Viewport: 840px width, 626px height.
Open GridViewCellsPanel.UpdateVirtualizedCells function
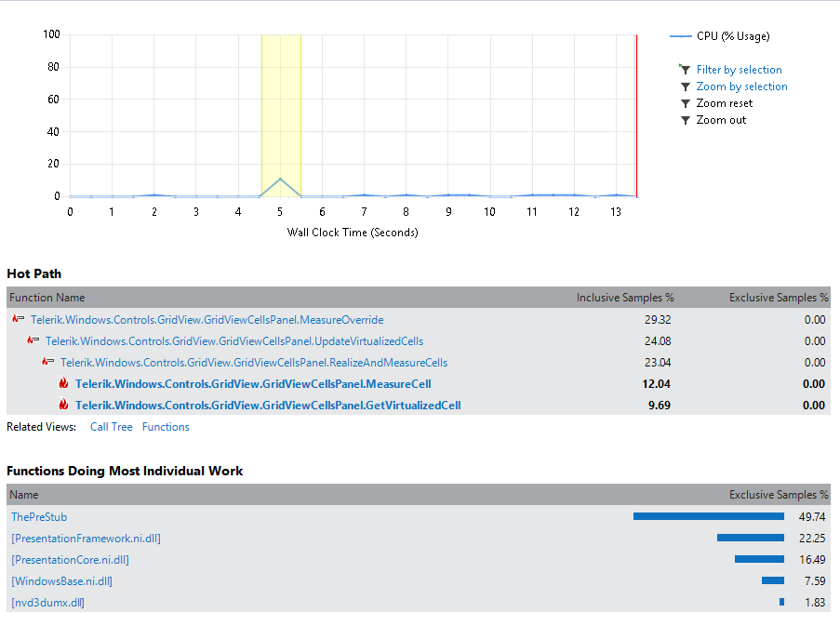point(234,341)
